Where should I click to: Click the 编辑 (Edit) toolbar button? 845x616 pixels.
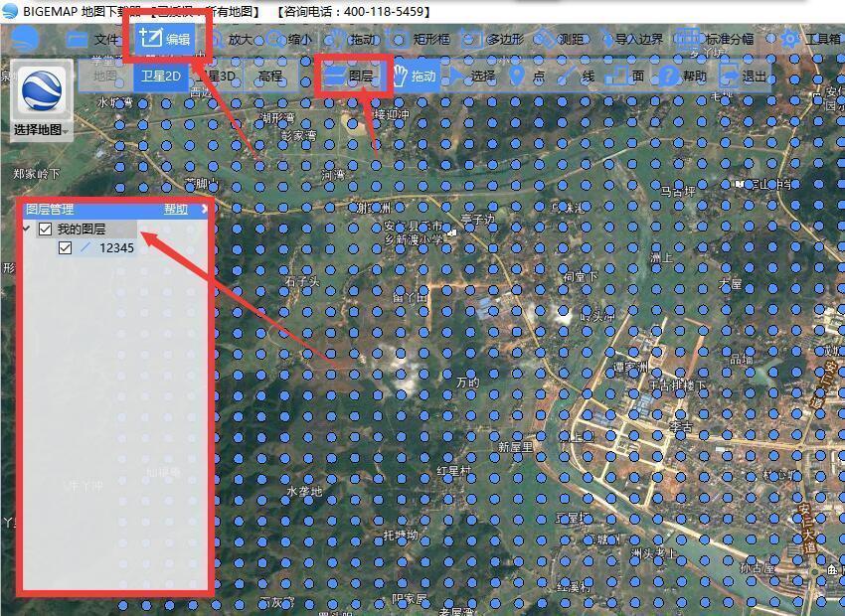pos(165,38)
